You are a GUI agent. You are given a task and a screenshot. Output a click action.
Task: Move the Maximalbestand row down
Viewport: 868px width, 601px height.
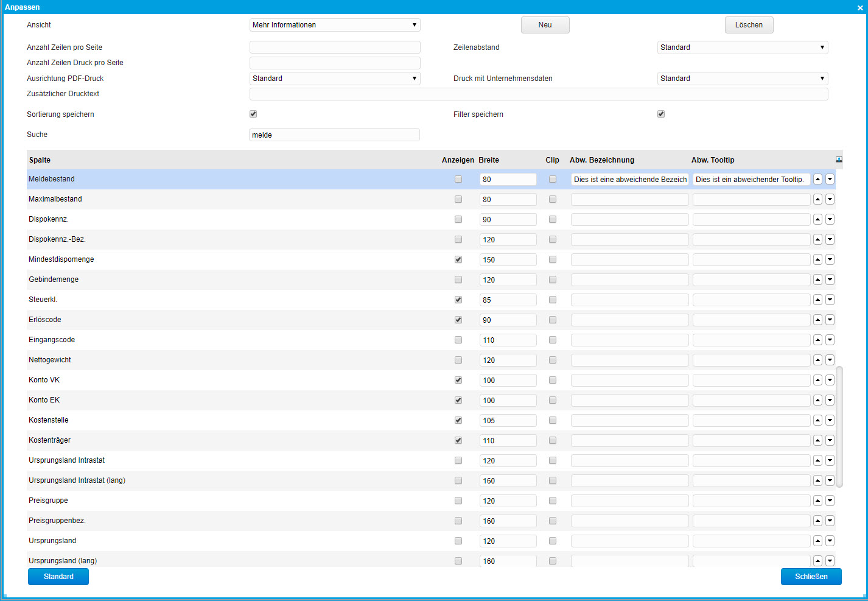tap(830, 199)
